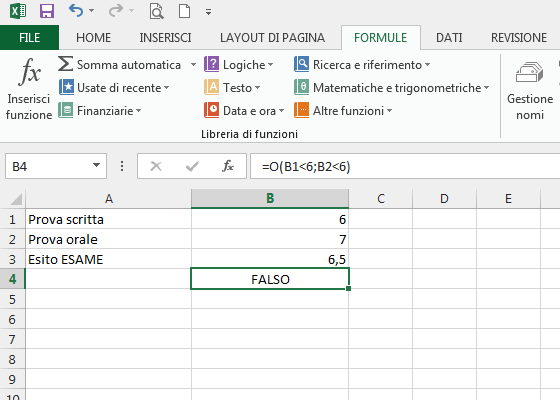Expand the Logiche functions dropdown
The image size is (560, 400).
pos(239,65)
